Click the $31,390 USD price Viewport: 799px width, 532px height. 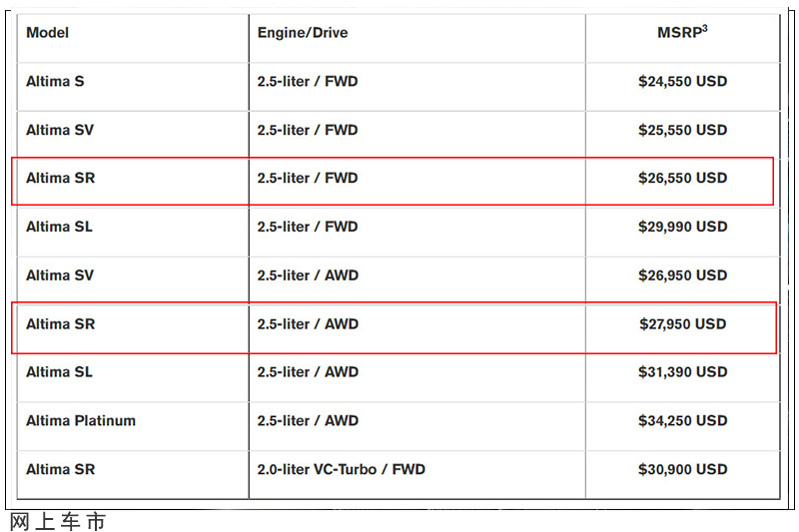[683, 372]
